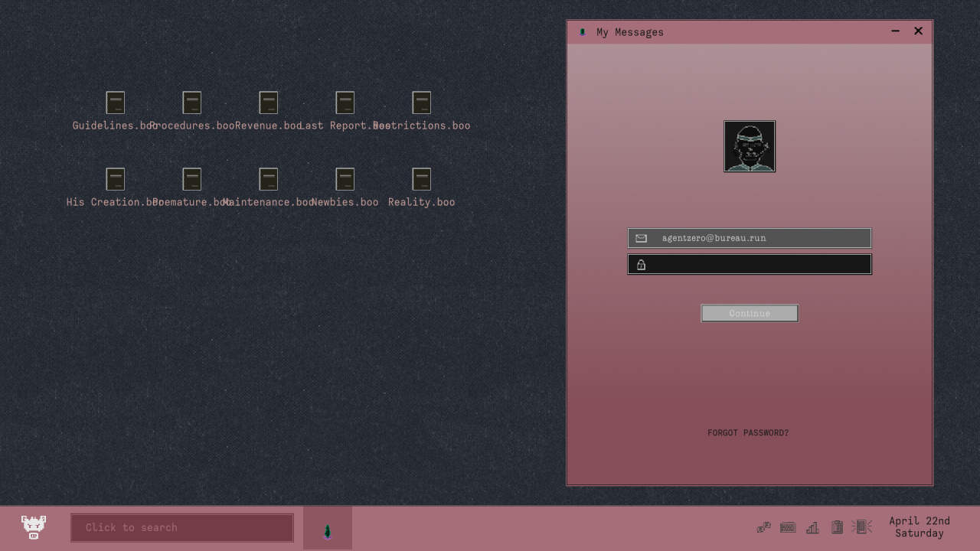Screen dimensions: 980x551
Task: Click the FORGOT PASSWORD? link
Action: coord(748,433)
